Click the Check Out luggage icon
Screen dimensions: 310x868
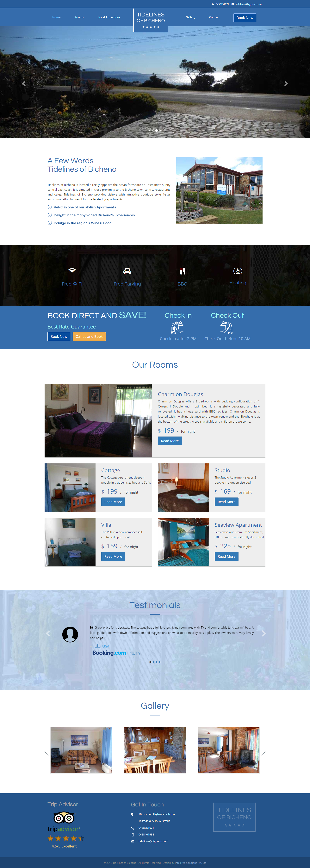click(227, 327)
